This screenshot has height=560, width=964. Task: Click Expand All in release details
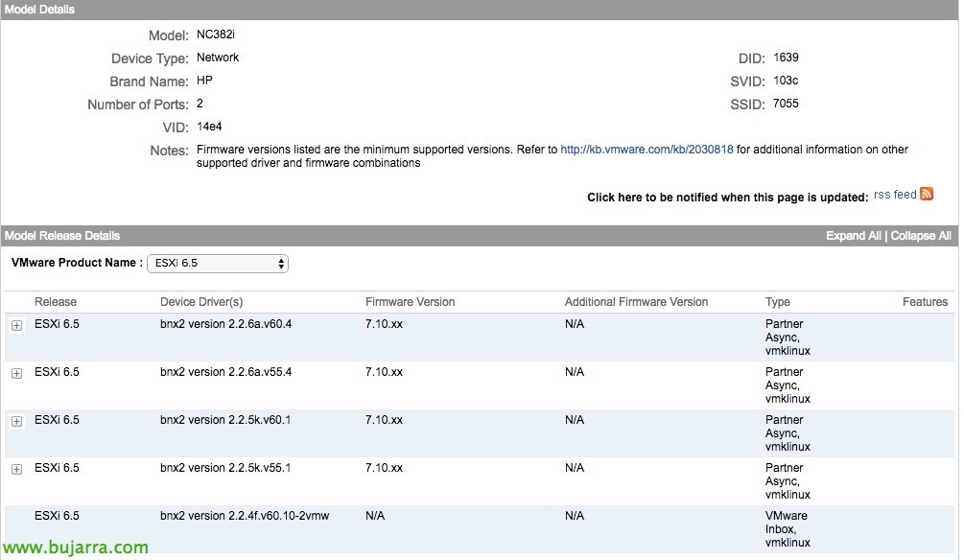tap(854, 236)
